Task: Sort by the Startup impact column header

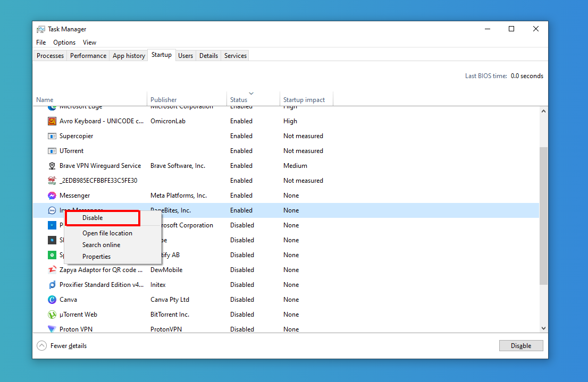Action: [306, 100]
